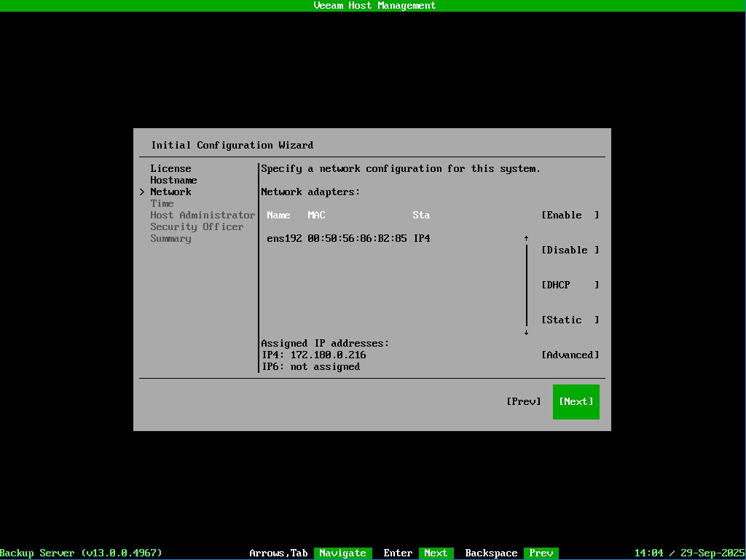Screen dimensions: 746x560
Task: Go back with the Prev button
Action: tap(523, 402)
